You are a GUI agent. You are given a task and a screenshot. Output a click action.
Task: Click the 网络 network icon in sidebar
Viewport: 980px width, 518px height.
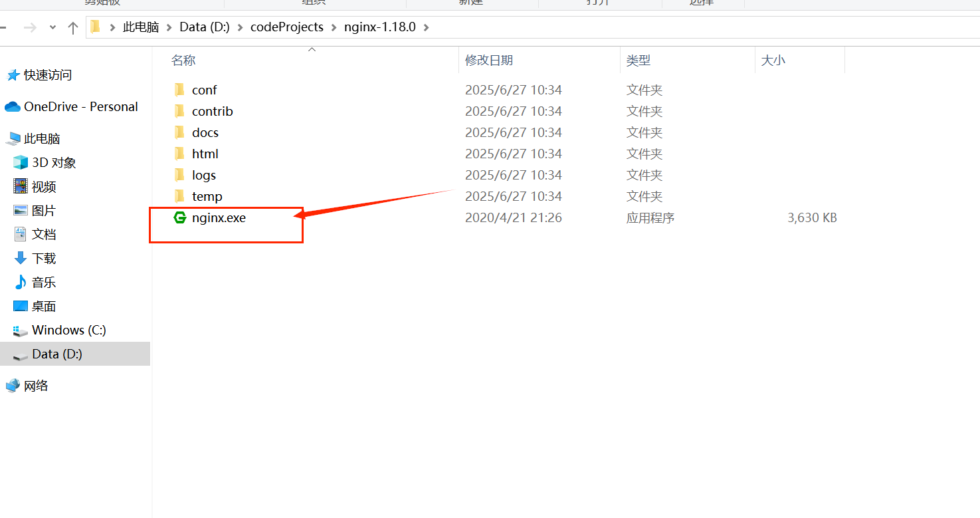point(13,386)
